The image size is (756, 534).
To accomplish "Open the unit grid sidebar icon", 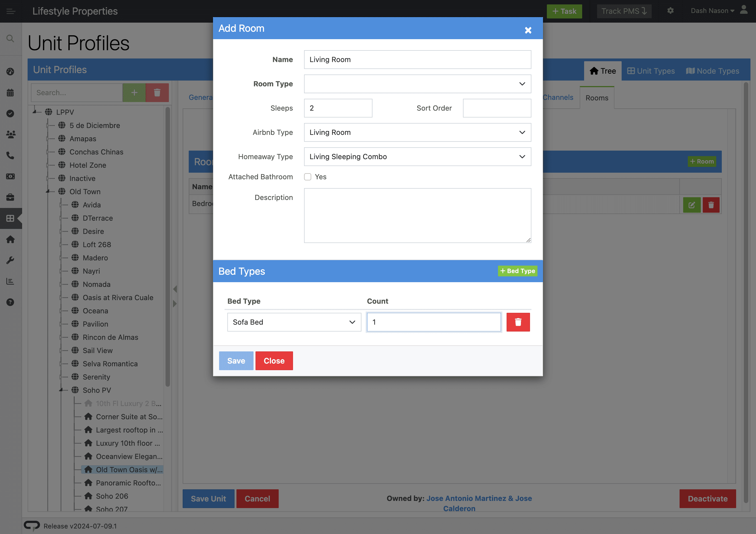I will pos(10,218).
